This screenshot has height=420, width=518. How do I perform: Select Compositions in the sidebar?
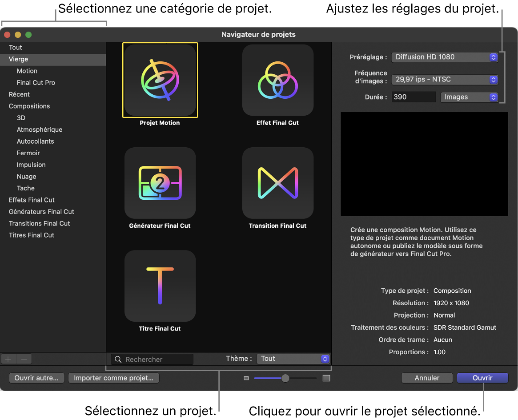click(29, 106)
